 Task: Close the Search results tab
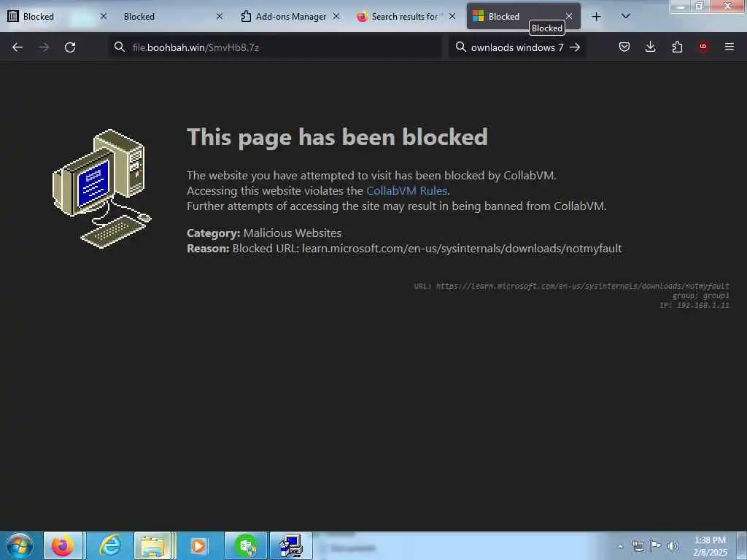(x=452, y=16)
